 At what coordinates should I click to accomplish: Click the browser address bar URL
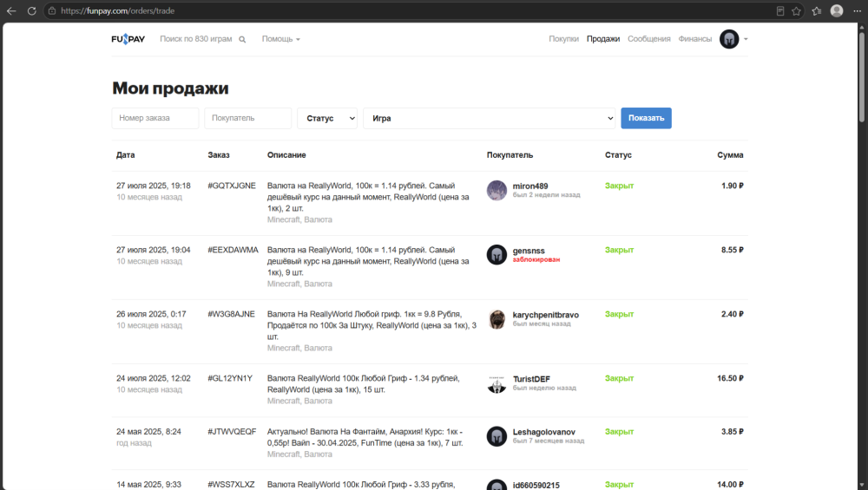pyautogui.click(x=118, y=11)
